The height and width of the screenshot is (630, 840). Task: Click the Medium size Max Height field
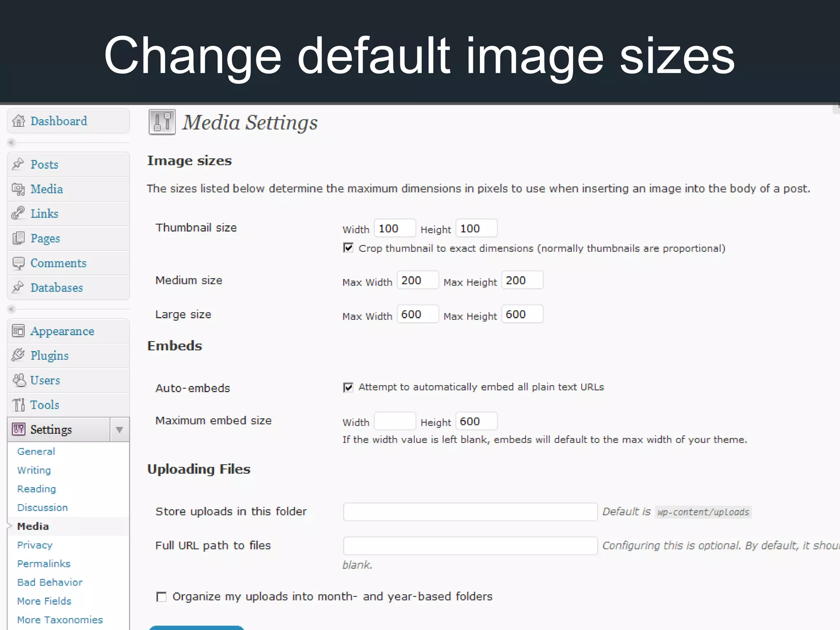pos(523,280)
